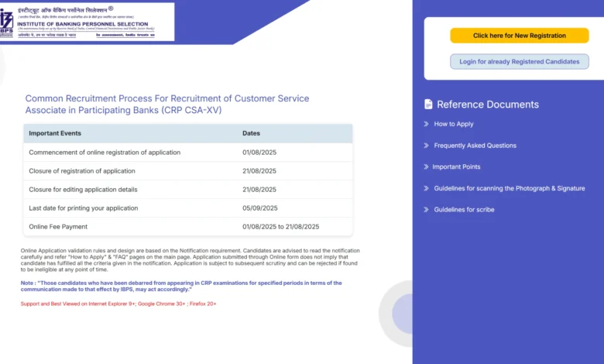This screenshot has height=364, width=604.
Task: Click chevron icon beside Guidelines for scribe
Action: tap(426, 210)
